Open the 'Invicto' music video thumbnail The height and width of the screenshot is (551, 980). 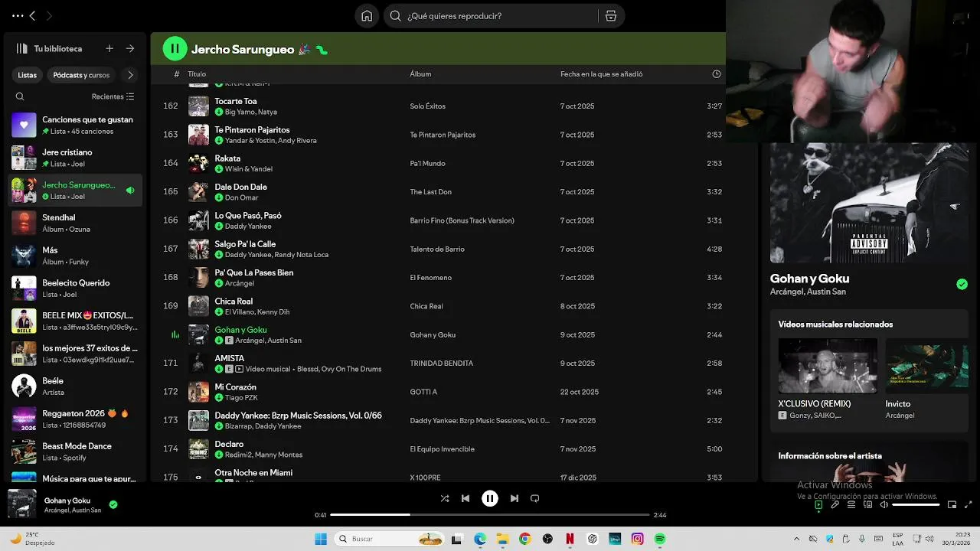pos(926,366)
